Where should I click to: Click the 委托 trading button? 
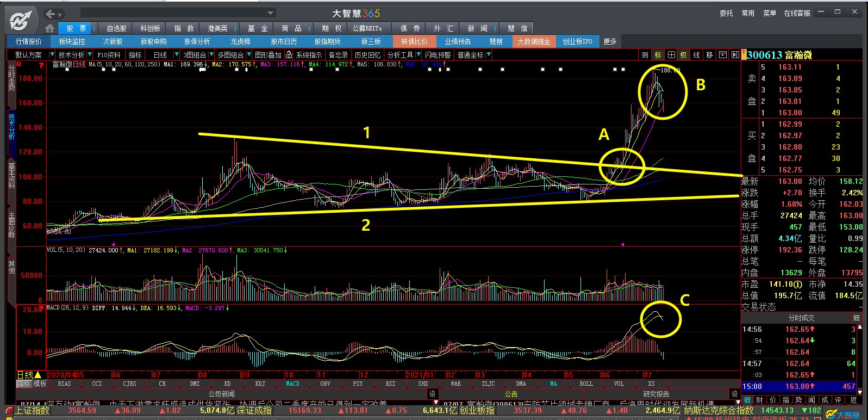[x=726, y=13]
